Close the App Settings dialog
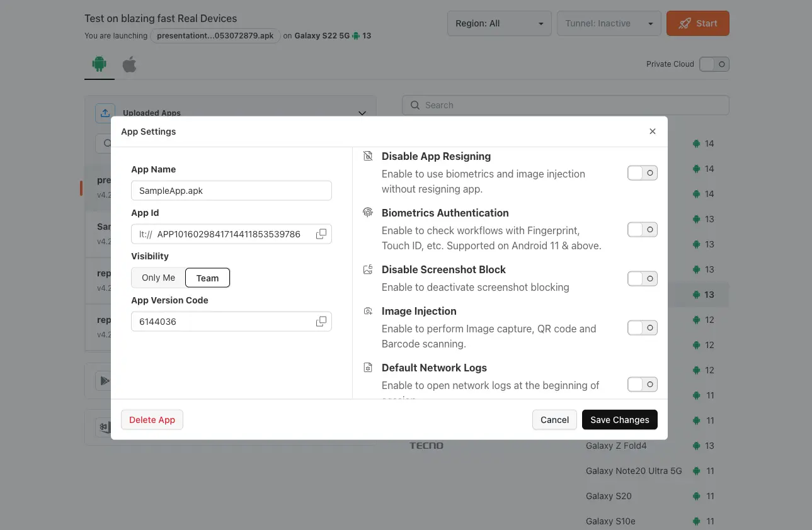This screenshot has width=812, height=530. tap(652, 132)
